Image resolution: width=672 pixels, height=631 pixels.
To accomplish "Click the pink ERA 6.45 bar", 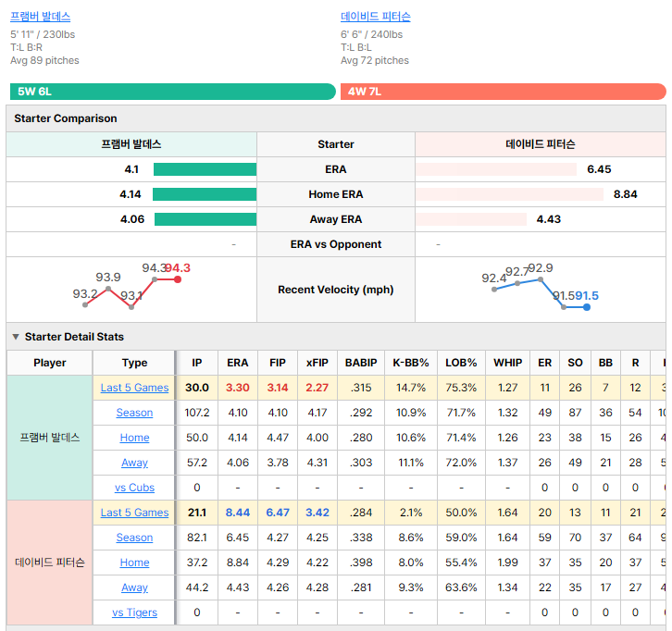I will pos(496,169).
